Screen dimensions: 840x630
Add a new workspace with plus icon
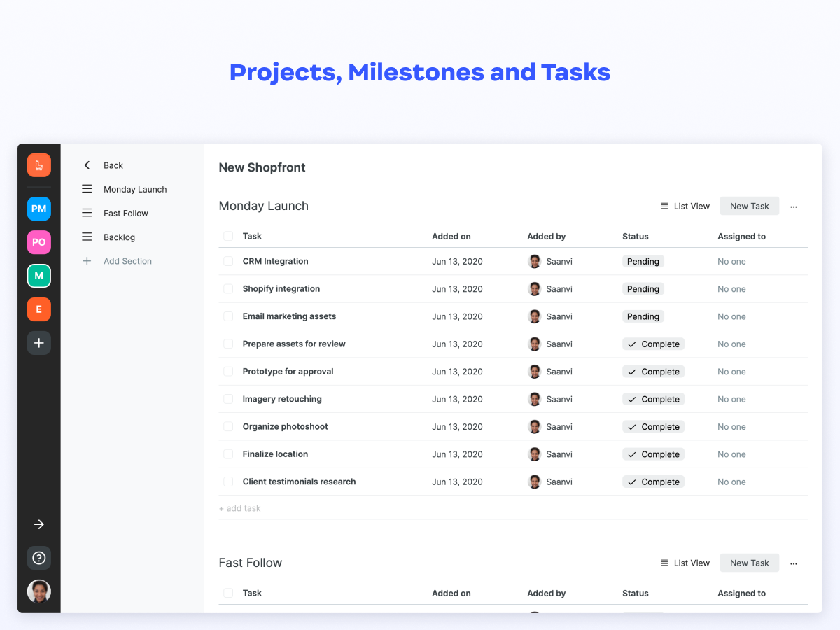pyautogui.click(x=39, y=343)
